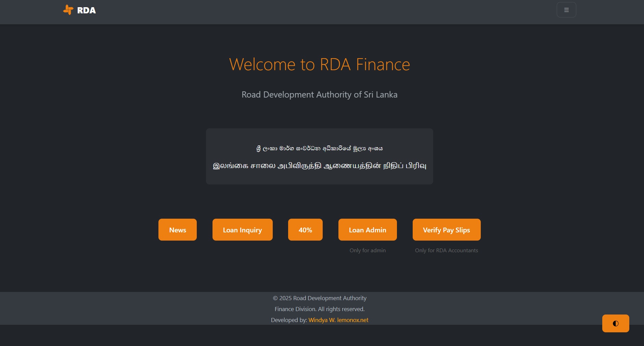Open Verify Pay Slips

click(x=446, y=230)
